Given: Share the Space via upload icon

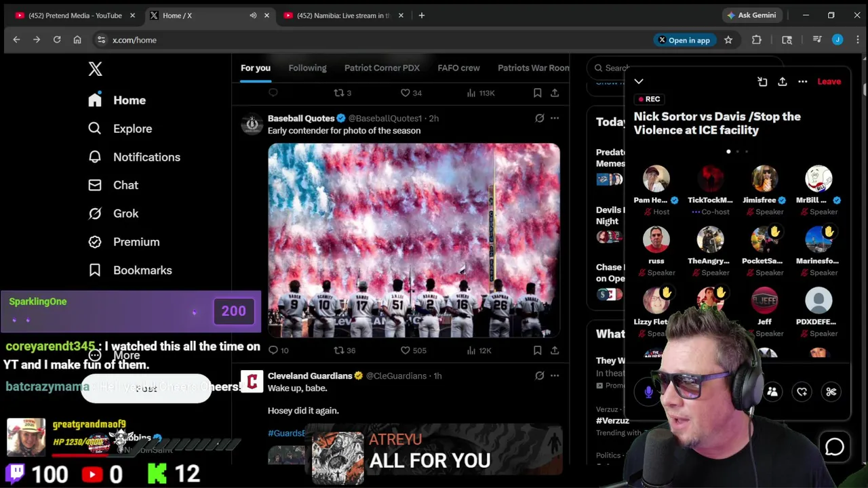Looking at the screenshot, I should (783, 81).
